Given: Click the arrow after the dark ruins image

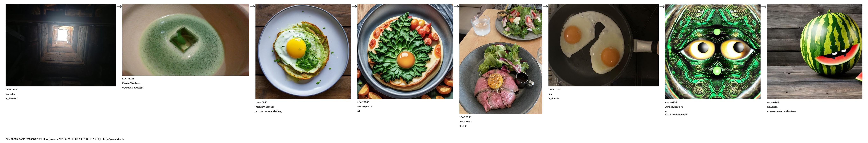Looking at the screenshot, I should 119,6.
